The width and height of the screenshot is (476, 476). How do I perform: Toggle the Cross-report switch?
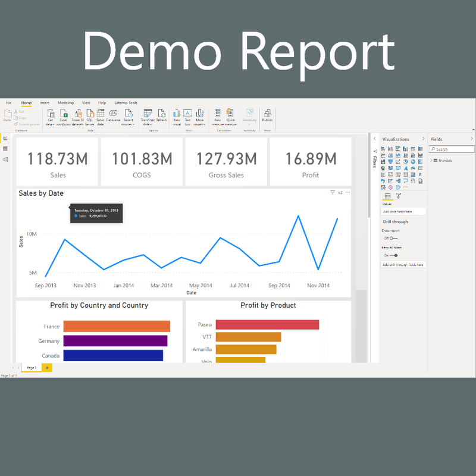pyautogui.click(x=393, y=238)
